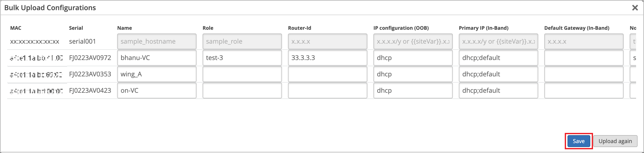Click the empty Role field for FJ0223AV0353
This screenshot has width=644, height=153.
click(242, 74)
